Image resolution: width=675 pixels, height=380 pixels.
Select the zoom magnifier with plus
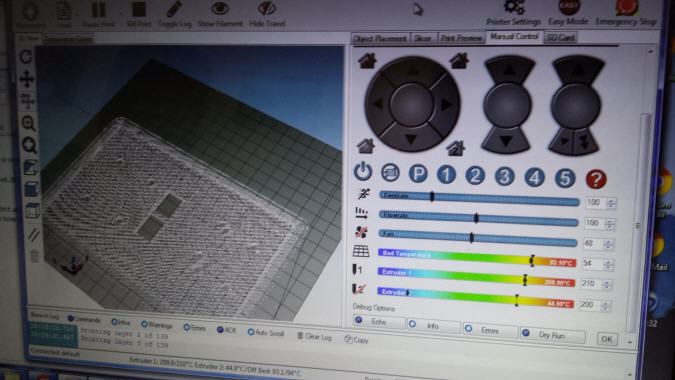point(28,124)
